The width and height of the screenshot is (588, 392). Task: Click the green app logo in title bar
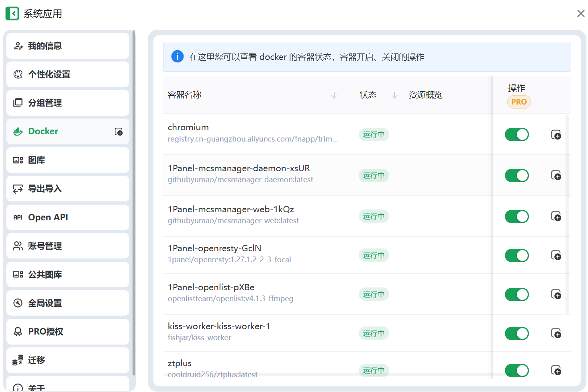(x=12, y=13)
